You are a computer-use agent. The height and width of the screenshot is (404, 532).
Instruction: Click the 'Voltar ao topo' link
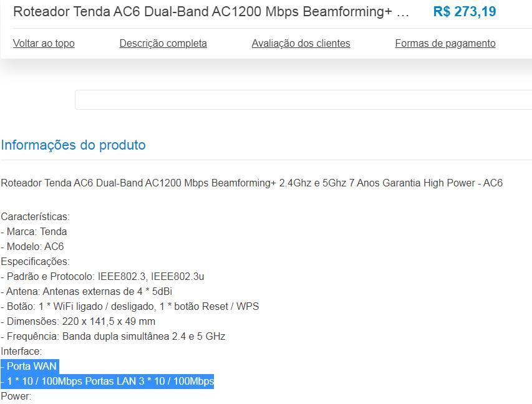point(44,44)
